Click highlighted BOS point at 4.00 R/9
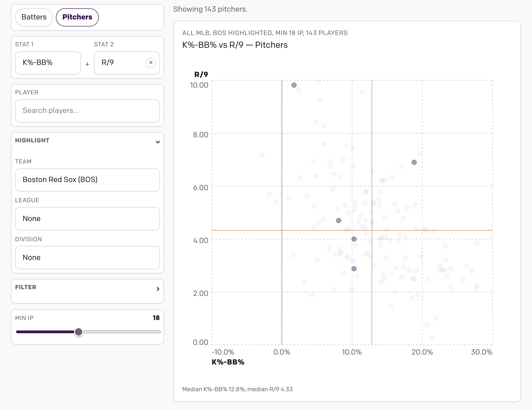532x410 pixels. pos(354,239)
